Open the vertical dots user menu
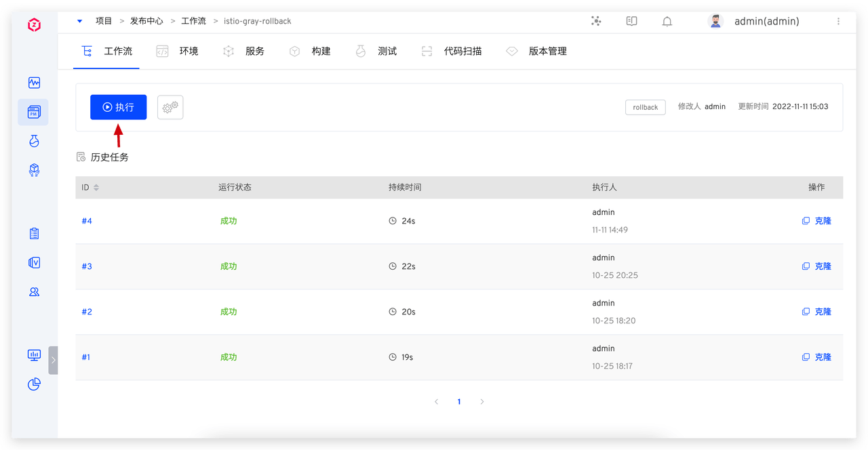Viewport: 868px width, 450px height. pos(838,22)
